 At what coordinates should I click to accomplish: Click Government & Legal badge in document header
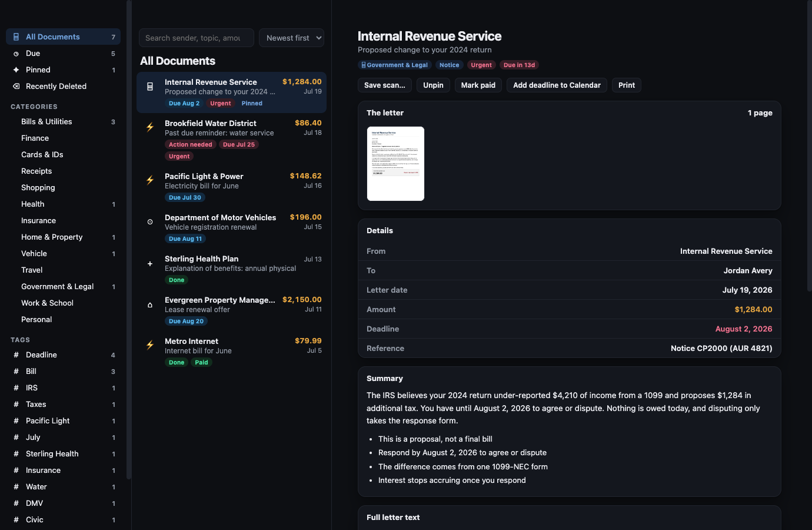pos(395,65)
